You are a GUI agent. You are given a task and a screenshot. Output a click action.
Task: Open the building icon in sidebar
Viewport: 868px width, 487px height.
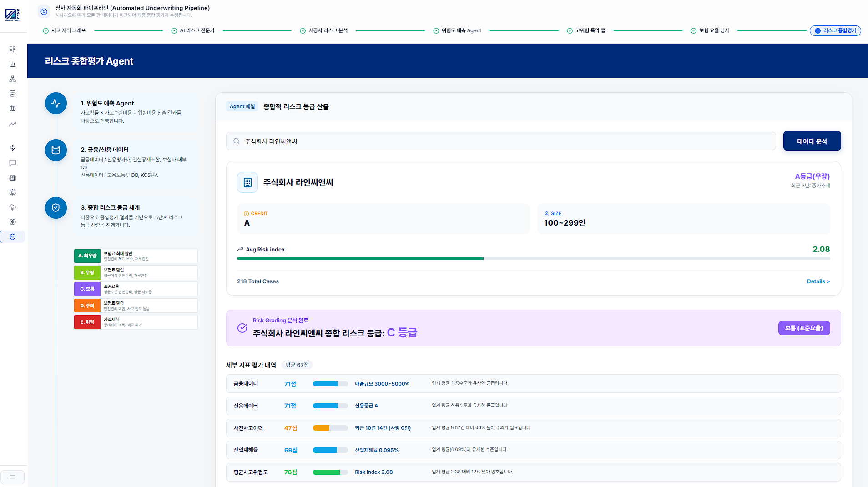(x=13, y=178)
